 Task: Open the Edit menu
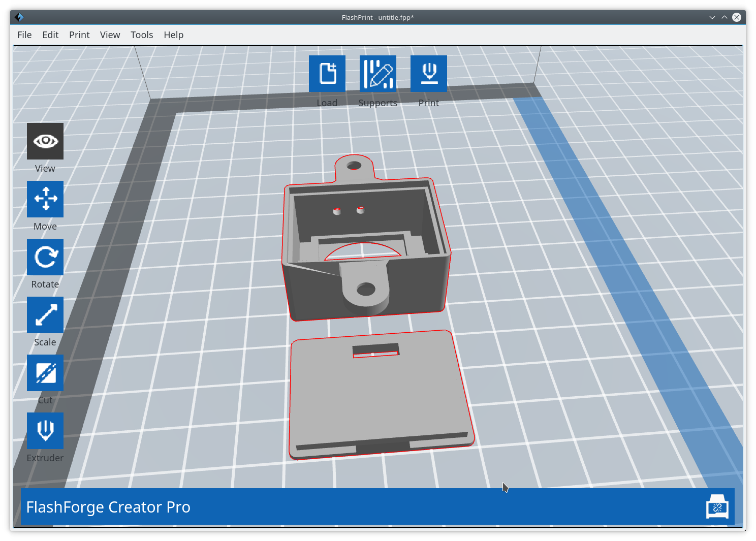50,35
